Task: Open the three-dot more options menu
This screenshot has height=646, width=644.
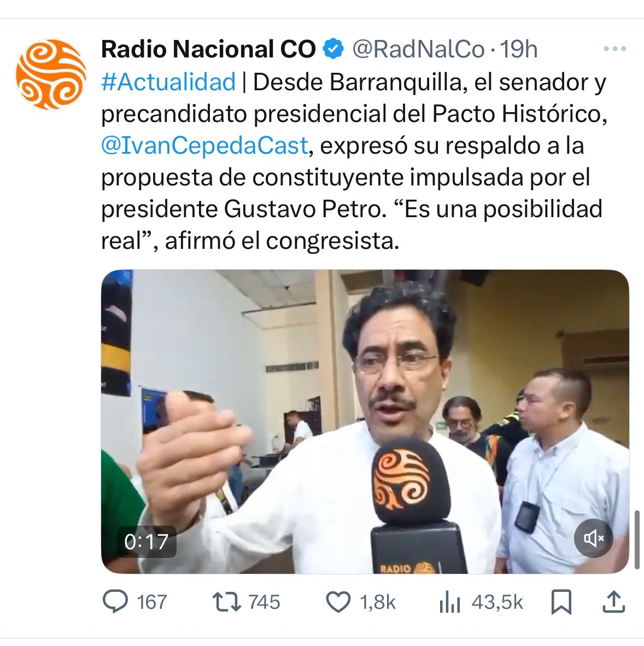Action: 615,49
